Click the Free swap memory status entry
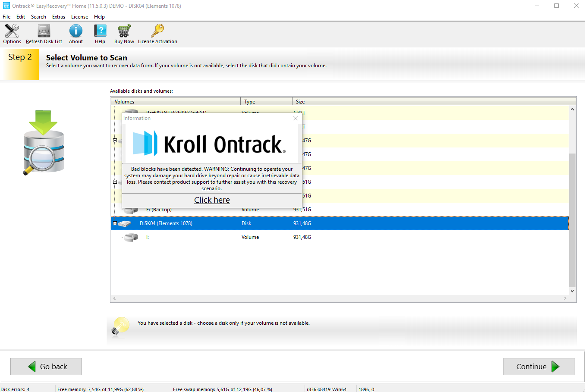 coord(223,389)
